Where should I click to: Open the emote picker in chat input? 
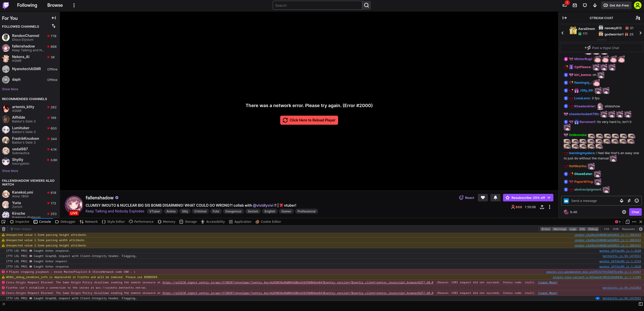tap(637, 201)
